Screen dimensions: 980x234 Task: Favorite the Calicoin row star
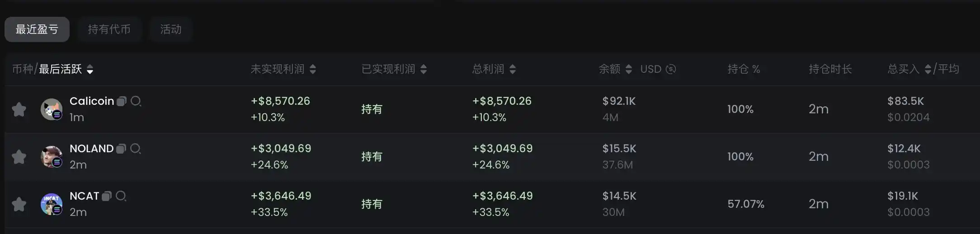(19, 109)
